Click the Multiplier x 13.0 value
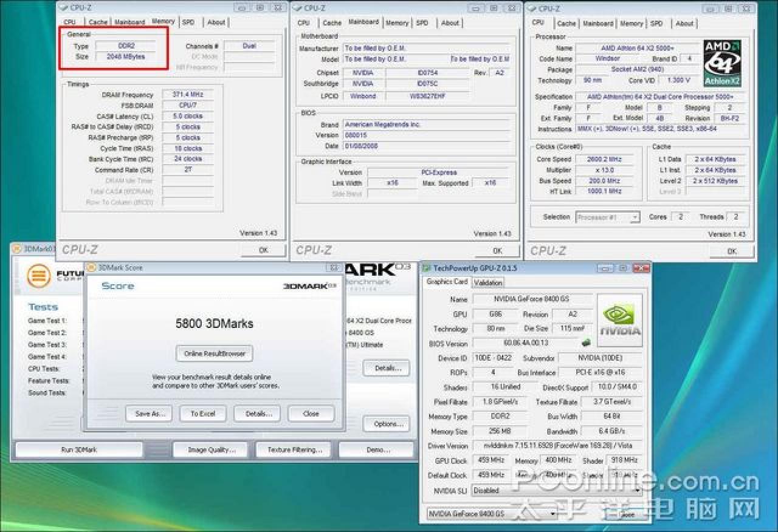This screenshot has width=778, height=532. (604, 170)
